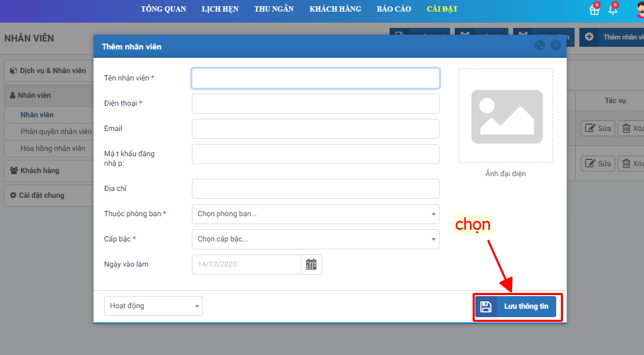Switch to the BÁO CÁO menu
The image size is (644, 355).
point(394,9)
